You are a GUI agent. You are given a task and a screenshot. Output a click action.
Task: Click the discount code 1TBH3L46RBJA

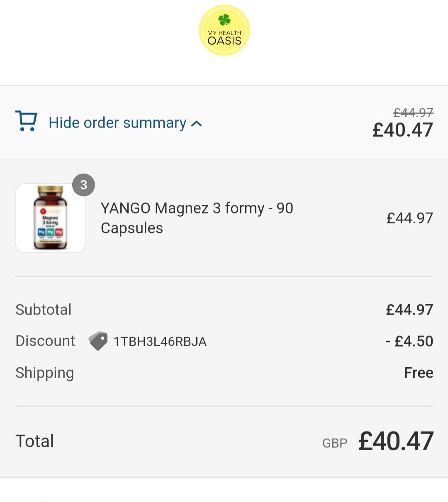[160, 342]
